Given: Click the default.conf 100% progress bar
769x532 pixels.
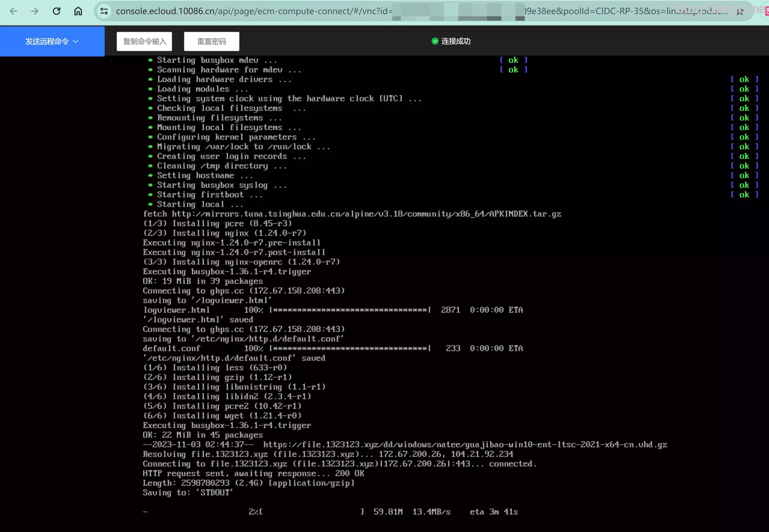Looking at the screenshot, I should tap(350, 348).
